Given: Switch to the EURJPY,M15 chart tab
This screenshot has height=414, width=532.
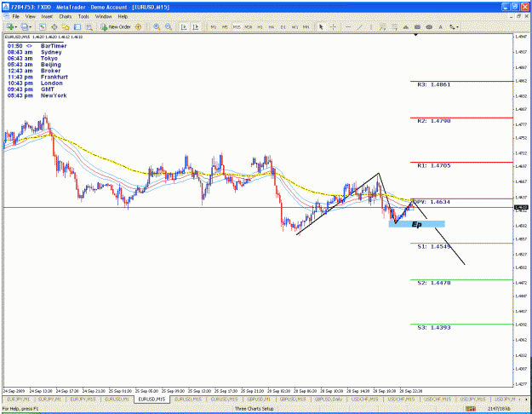Looking at the screenshot, I should click(x=83, y=399).
